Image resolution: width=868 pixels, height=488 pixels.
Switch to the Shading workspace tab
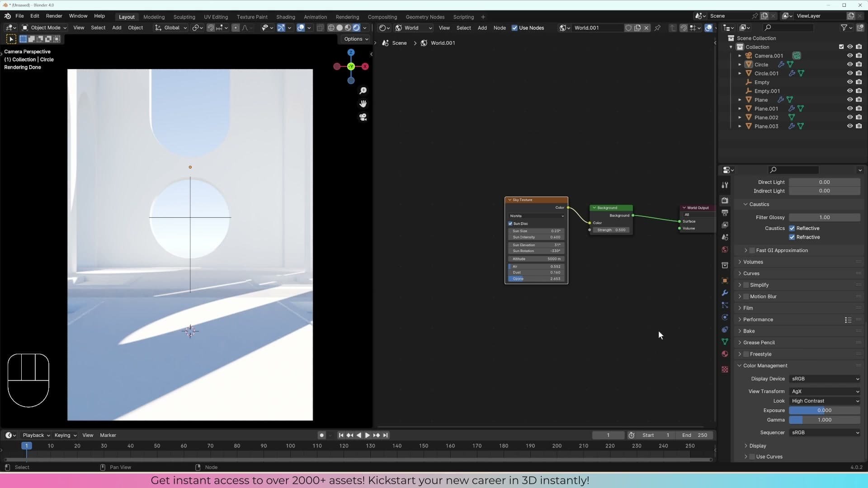(x=285, y=17)
